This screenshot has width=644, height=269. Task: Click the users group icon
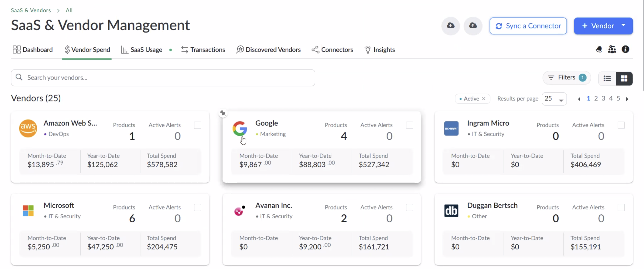pos(612,49)
